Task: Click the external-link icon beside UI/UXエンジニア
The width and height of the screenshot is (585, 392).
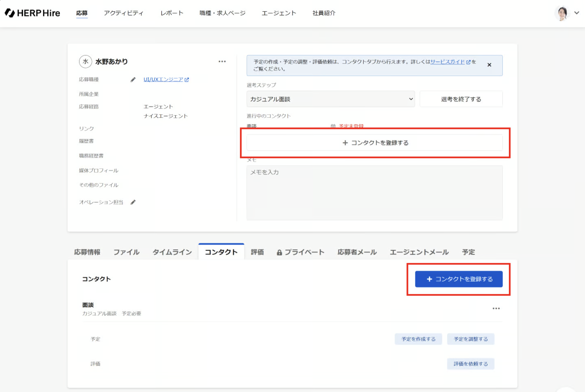Action: (x=187, y=80)
